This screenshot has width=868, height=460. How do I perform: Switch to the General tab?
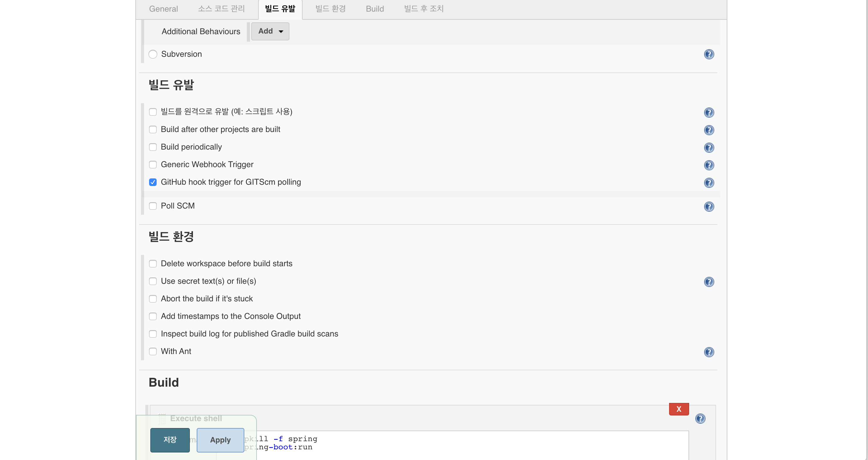point(164,9)
